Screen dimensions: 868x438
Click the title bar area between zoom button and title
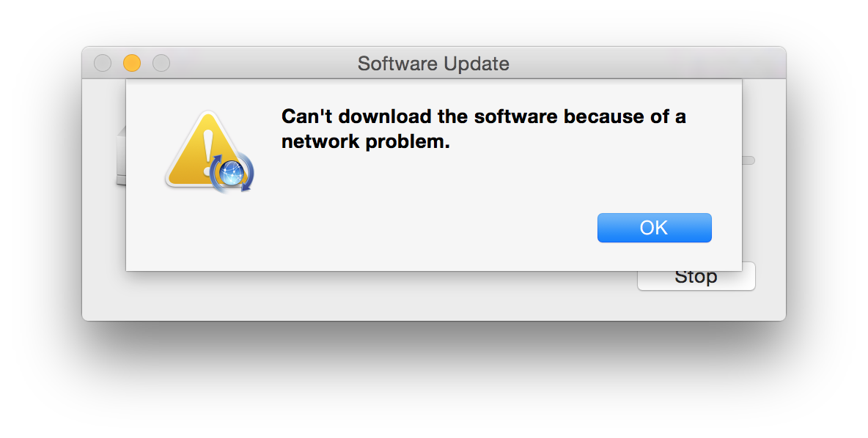263,63
